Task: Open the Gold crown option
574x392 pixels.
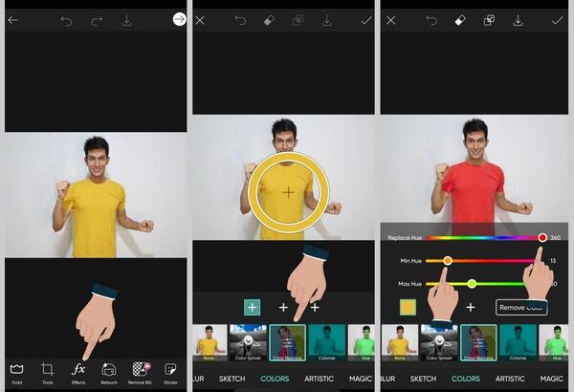Action: (17, 373)
